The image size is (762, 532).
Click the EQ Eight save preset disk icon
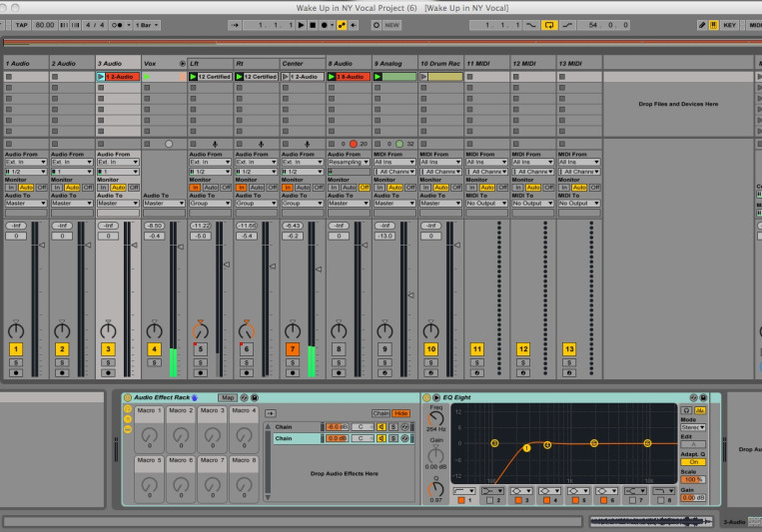coord(703,397)
